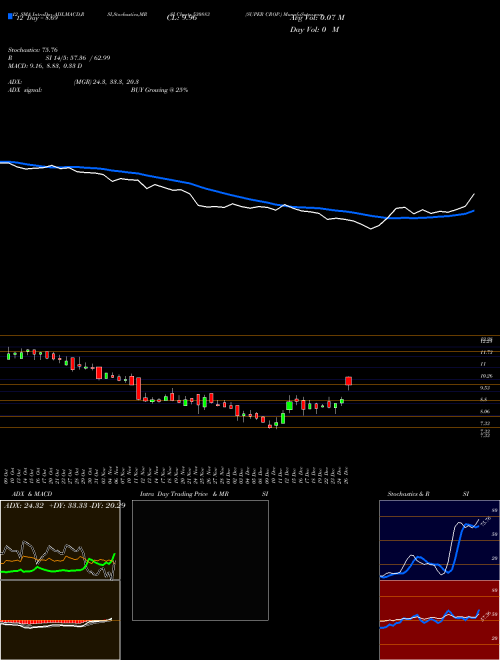Image resolution: width=500 pixels, height=660 pixels.
Task: Select the 'Stochastics: 73.76' reading
Action: (x=32, y=50)
